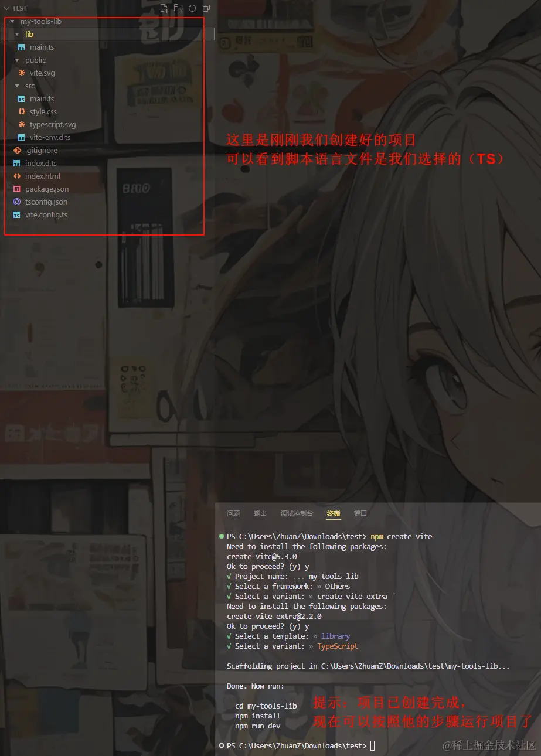
Task: Open main.ts under the lib folder
Action: pos(42,47)
